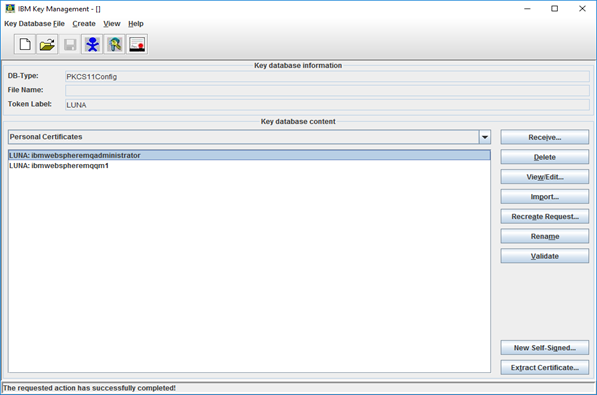Click the Validate button

(x=544, y=256)
